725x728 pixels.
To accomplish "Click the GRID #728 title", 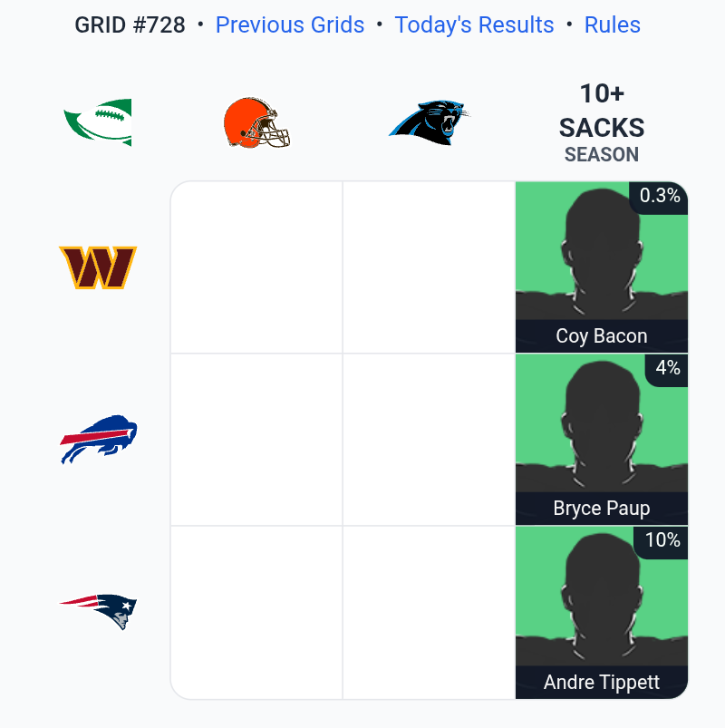I will coord(130,24).
